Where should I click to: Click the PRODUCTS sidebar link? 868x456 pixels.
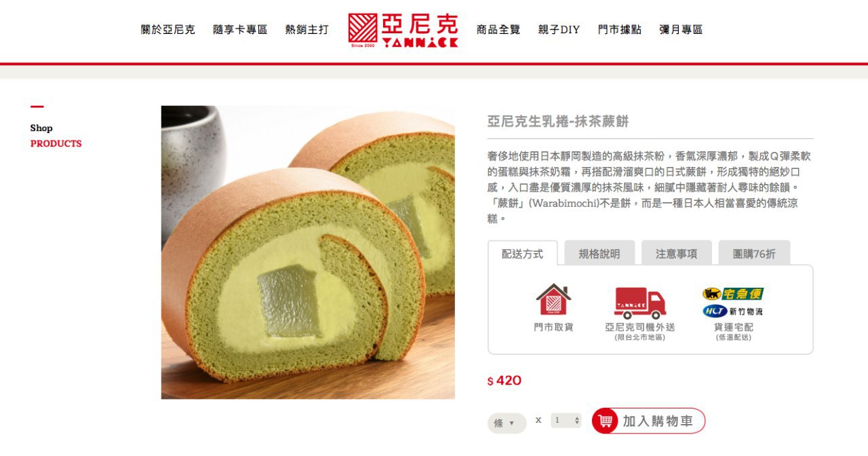pos(56,143)
